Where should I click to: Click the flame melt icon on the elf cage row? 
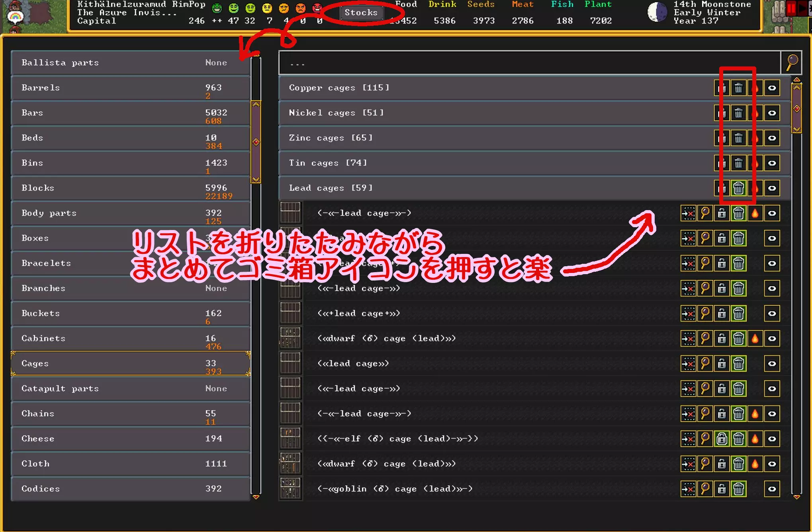point(755,438)
